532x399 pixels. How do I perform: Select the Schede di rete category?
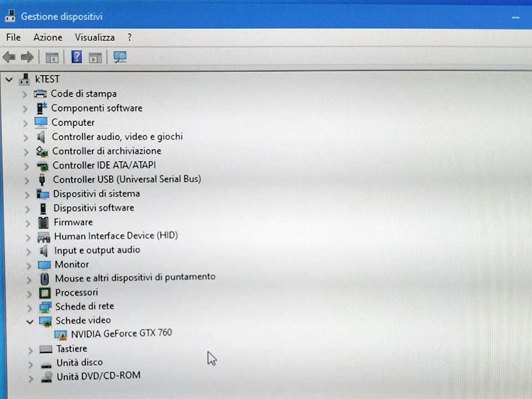84,306
